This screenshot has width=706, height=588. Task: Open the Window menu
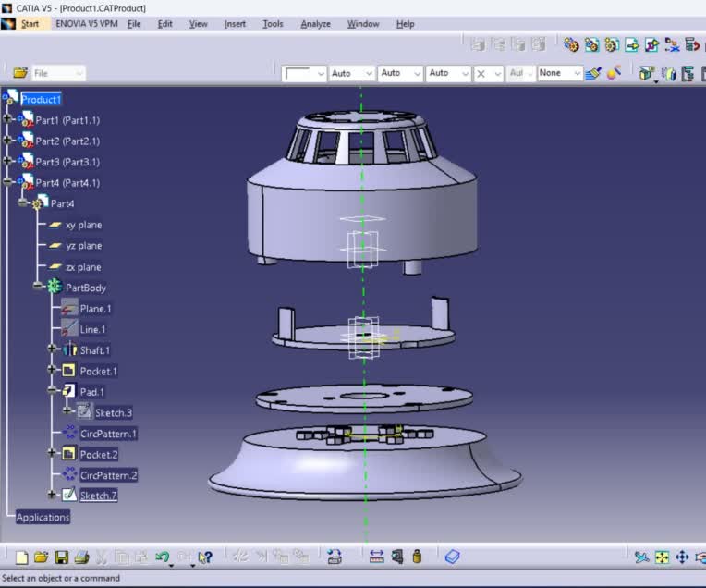pyautogui.click(x=363, y=24)
